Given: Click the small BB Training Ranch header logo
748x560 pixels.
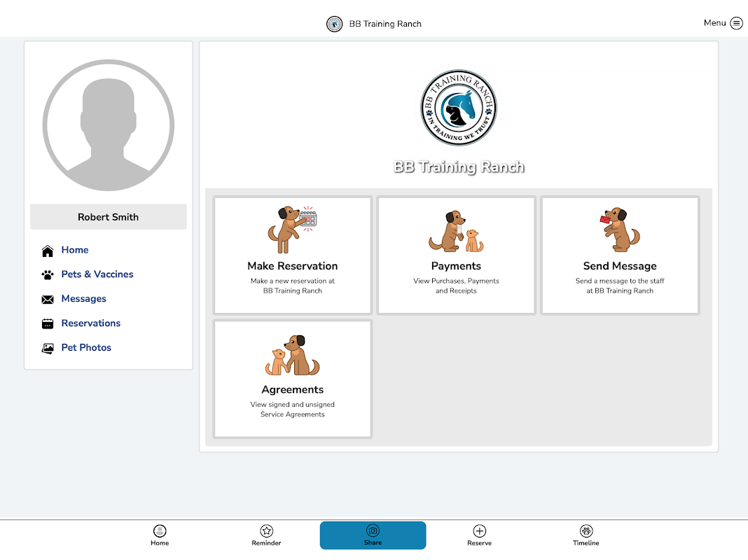Looking at the screenshot, I should click(x=334, y=24).
